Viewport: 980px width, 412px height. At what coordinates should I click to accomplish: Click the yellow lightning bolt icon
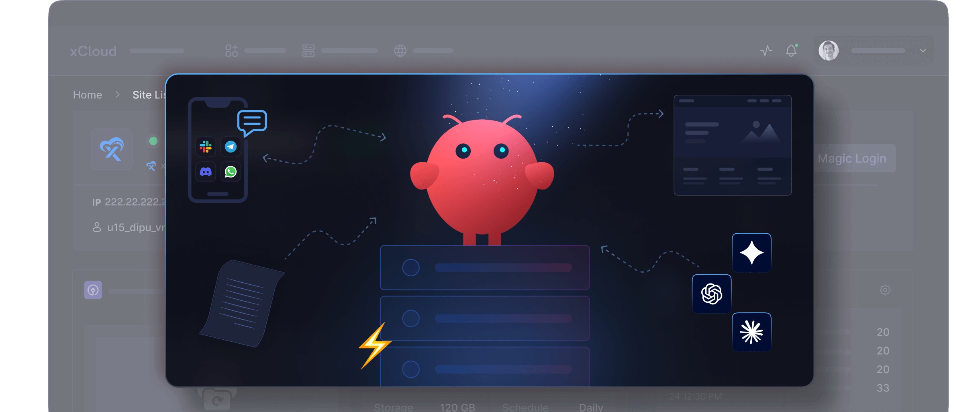click(374, 345)
